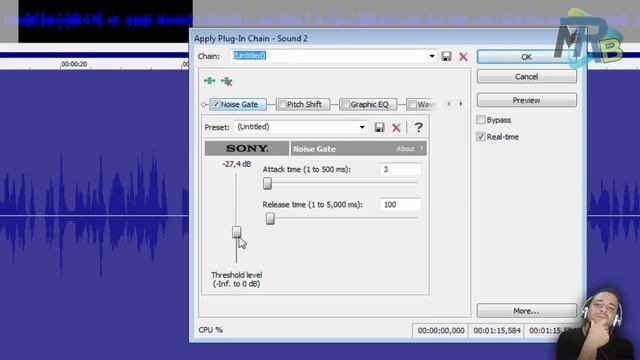640x360 pixels.
Task: Click the Chain name text field
Action: point(330,56)
